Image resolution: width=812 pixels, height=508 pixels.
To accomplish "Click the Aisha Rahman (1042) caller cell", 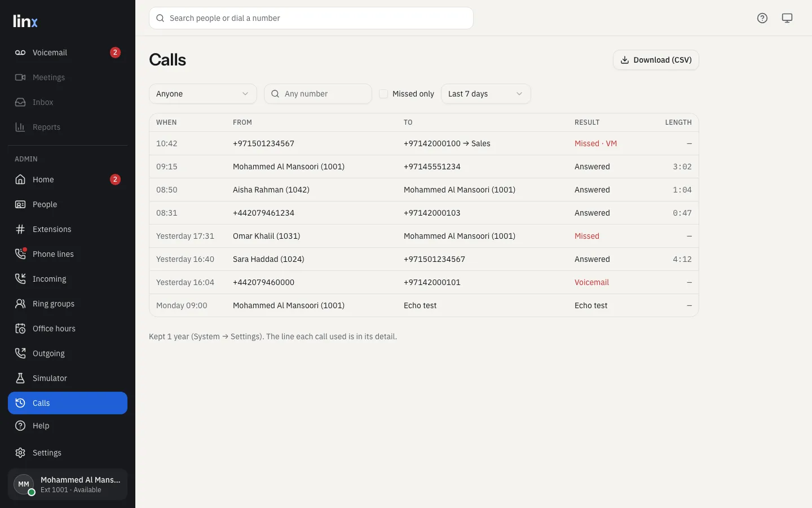I will click(x=271, y=190).
